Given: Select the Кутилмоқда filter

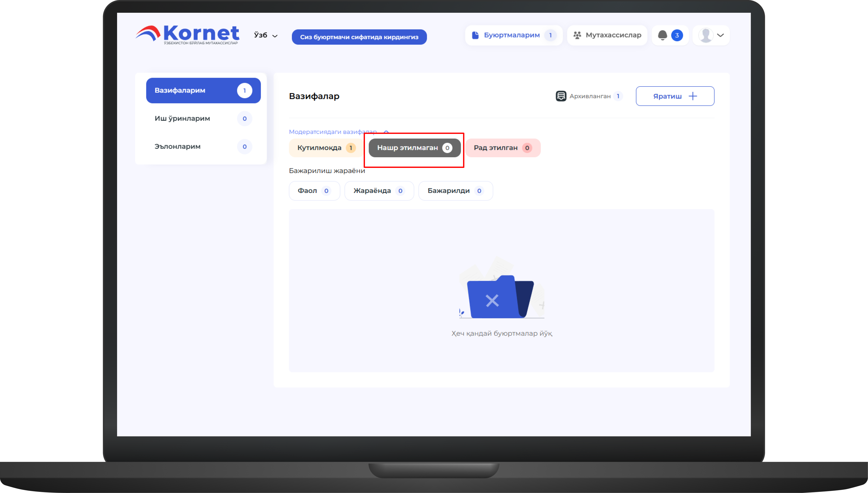Looking at the screenshot, I should tap(326, 148).
